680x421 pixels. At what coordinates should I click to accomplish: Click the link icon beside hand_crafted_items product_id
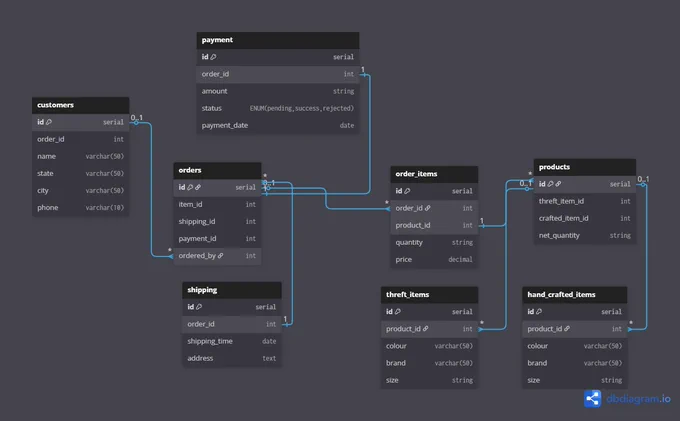[567, 329]
